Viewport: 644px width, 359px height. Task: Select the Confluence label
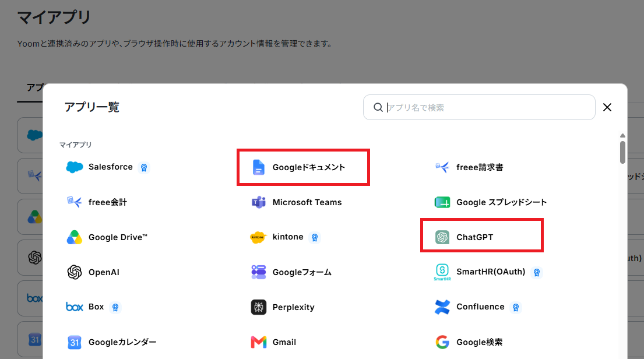(481, 307)
